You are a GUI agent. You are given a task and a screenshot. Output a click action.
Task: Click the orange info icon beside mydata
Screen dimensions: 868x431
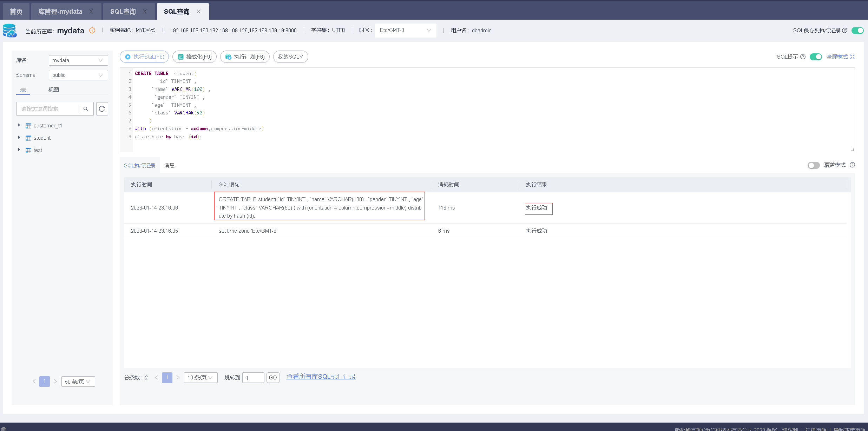92,31
